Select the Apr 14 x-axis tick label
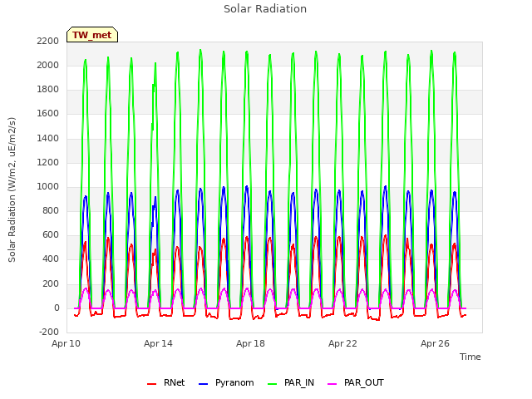 (158, 343)
